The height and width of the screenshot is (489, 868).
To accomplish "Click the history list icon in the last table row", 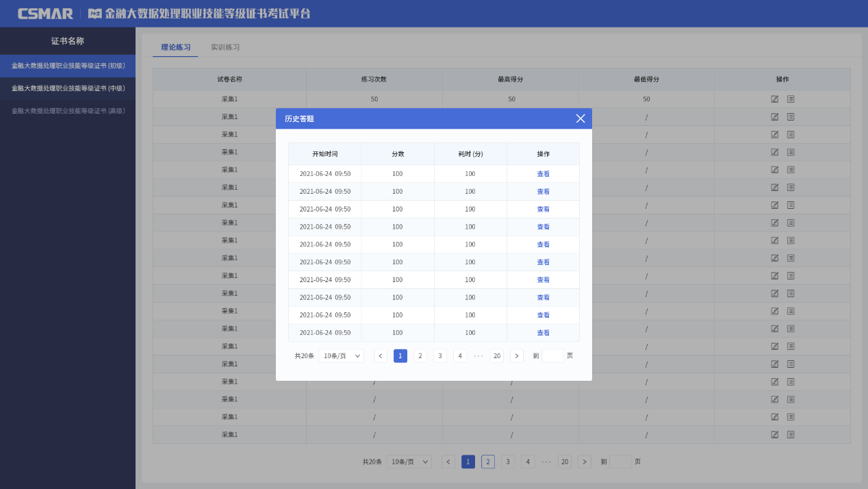I will point(791,434).
